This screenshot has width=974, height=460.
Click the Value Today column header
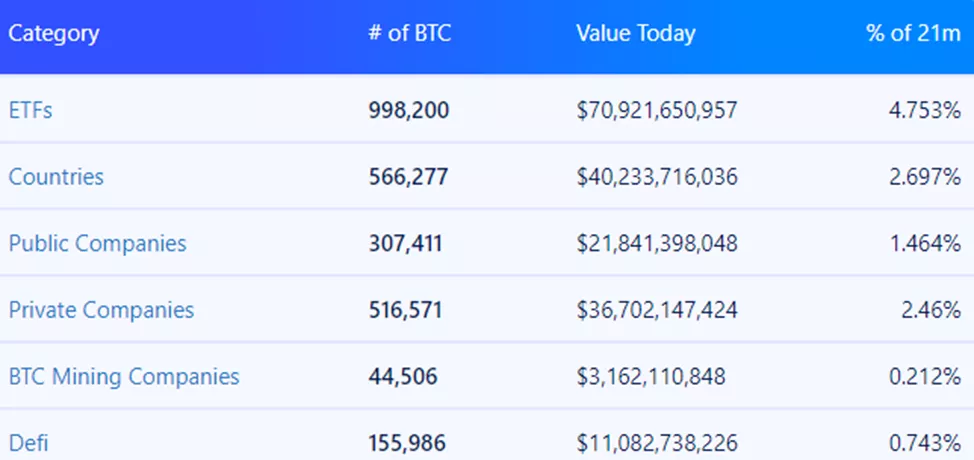635,33
